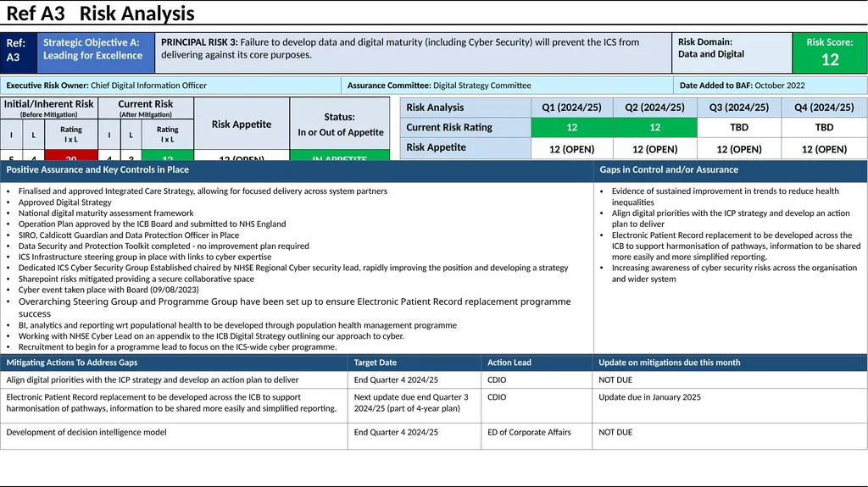Click 'NOT DUE' in the decision intelligence row

(615, 432)
